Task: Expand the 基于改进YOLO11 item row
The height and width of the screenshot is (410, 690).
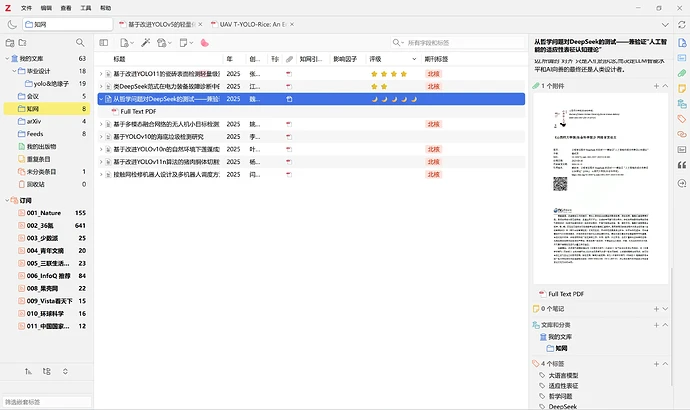Action: pyautogui.click(x=101, y=74)
